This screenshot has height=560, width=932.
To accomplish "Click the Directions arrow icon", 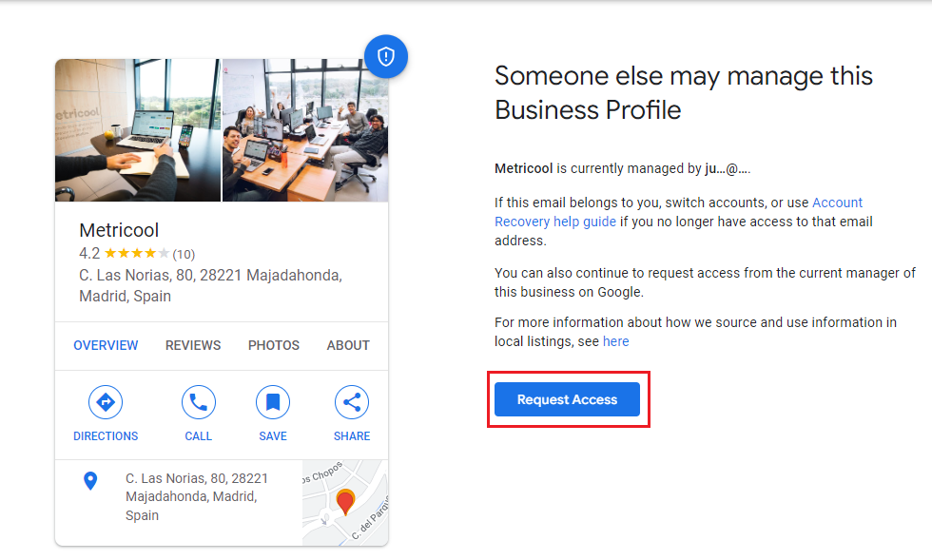I will (x=106, y=402).
